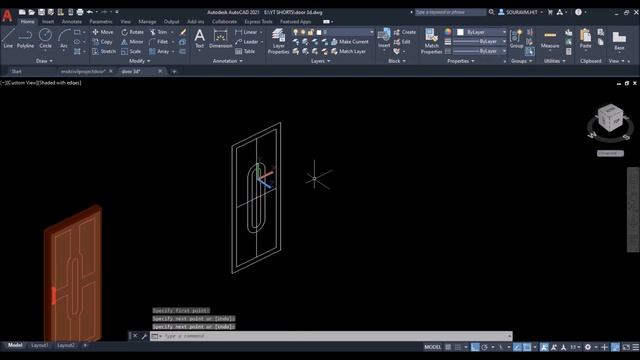Select the Arc tool
This screenshot has width=640, height=360.
(x=64, y=38)
